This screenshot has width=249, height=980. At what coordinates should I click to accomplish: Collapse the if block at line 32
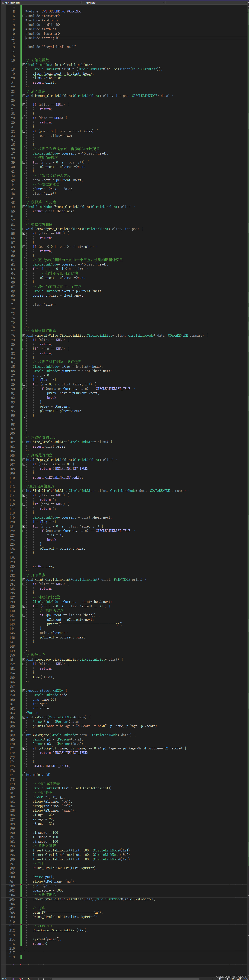[24, 131]
